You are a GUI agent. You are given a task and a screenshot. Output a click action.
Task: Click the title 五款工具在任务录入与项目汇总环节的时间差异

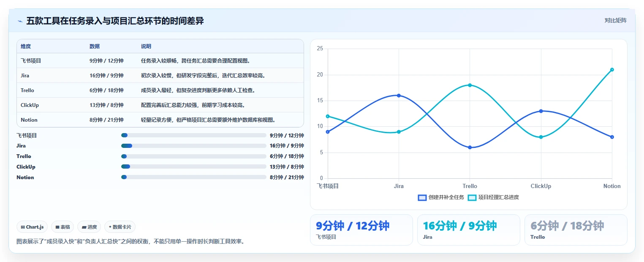(115, 21)
